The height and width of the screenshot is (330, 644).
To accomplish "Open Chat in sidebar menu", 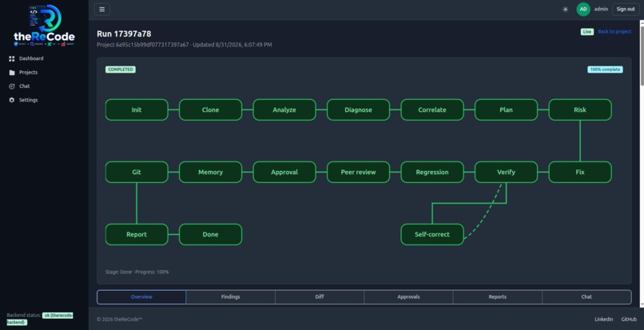I will point(24,86).
